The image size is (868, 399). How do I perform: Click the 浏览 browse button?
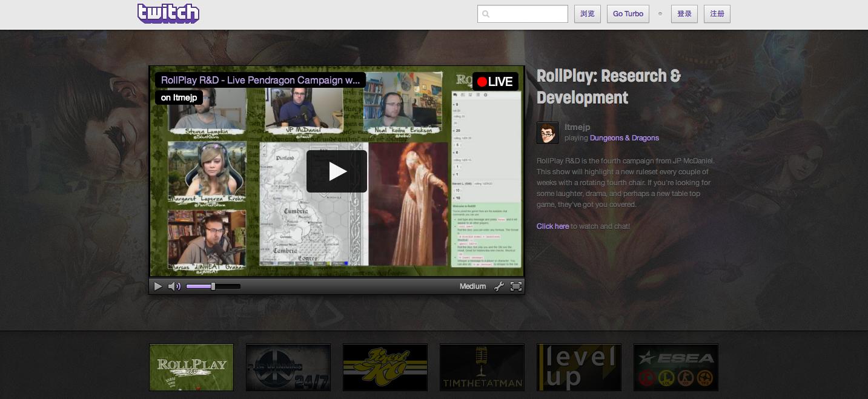point(588,14)
